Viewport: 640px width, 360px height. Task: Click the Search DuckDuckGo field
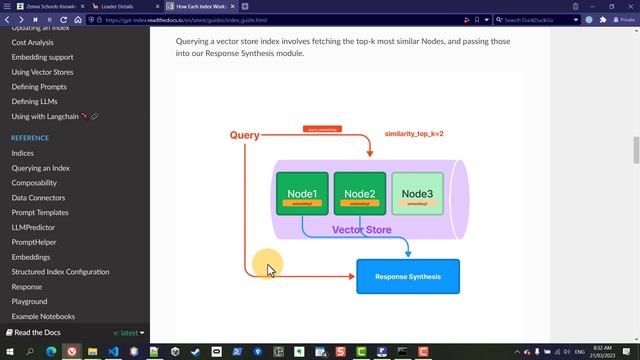click(x=533, y=20)
